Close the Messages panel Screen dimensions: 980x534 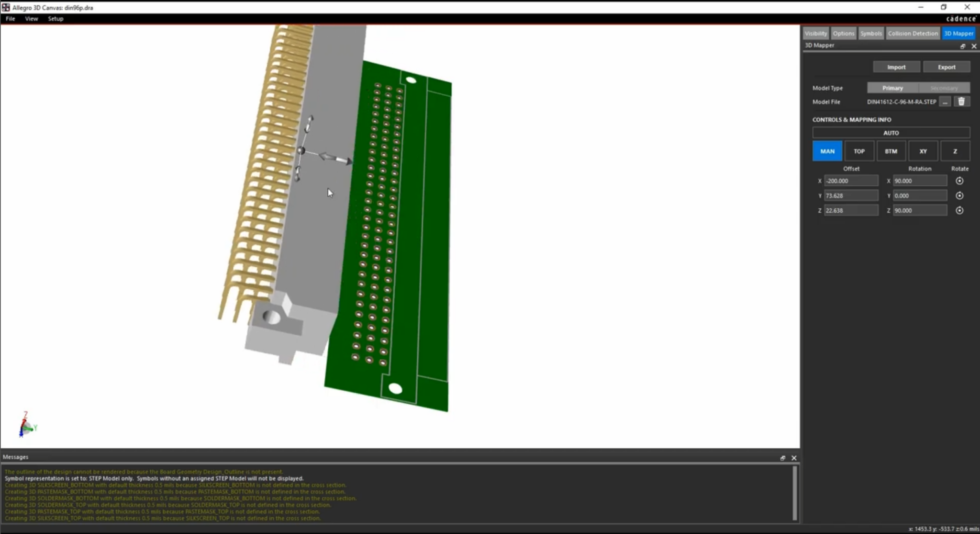coord(793,457)
